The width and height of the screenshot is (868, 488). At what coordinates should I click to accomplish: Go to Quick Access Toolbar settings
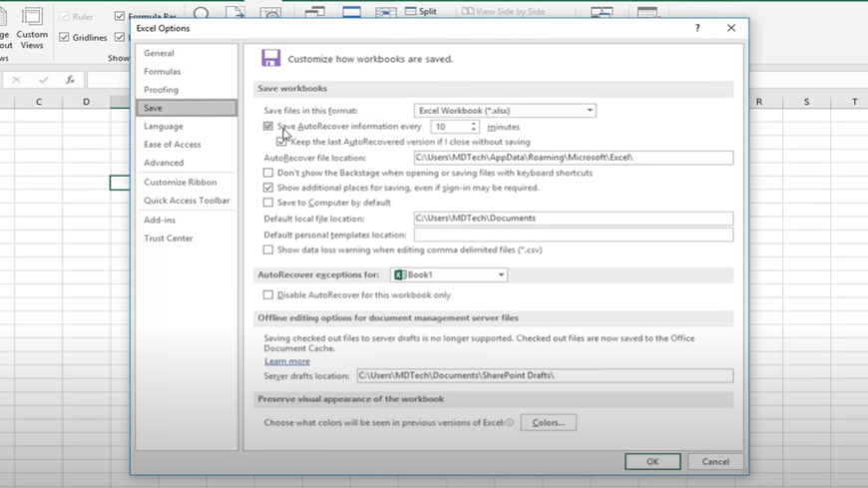[x=187, y=201]
